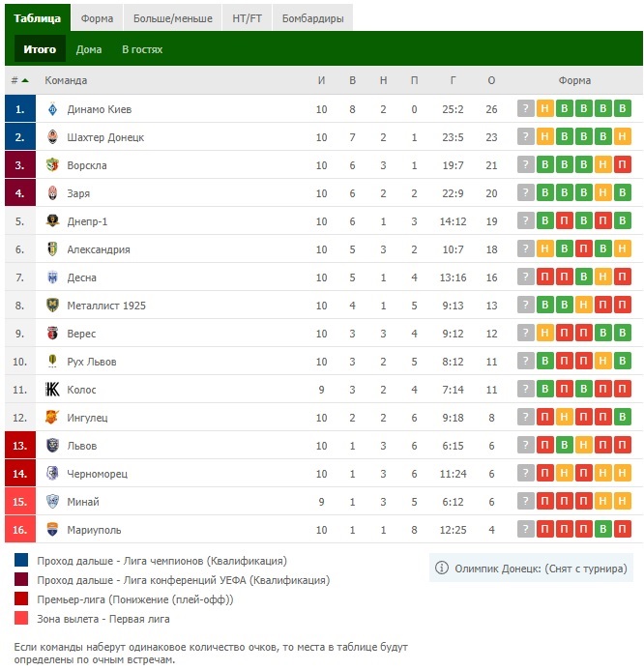The image size is (644, 671).
Task: Open the Днепр-1 team link
Action: point(87,221)
